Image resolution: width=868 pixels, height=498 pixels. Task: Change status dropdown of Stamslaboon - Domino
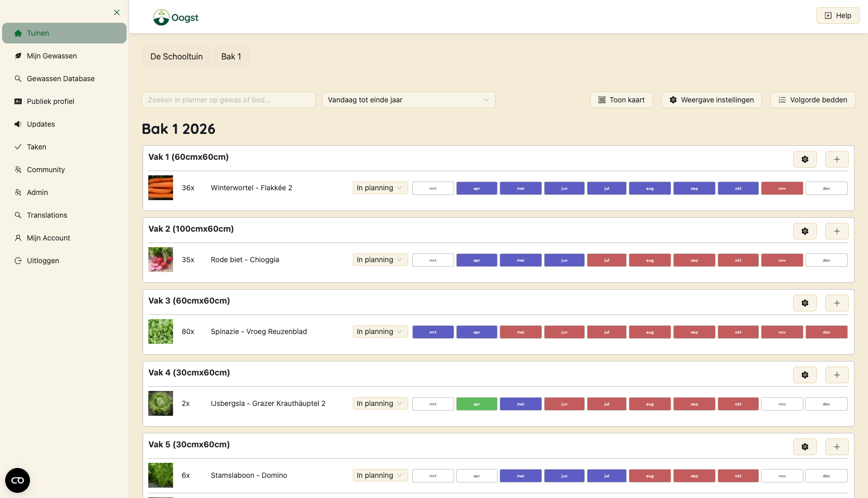[x=380, y=475]
